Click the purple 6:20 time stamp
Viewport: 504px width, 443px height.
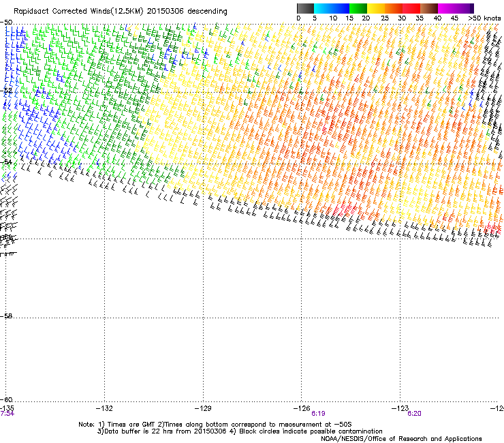point(414,414)
